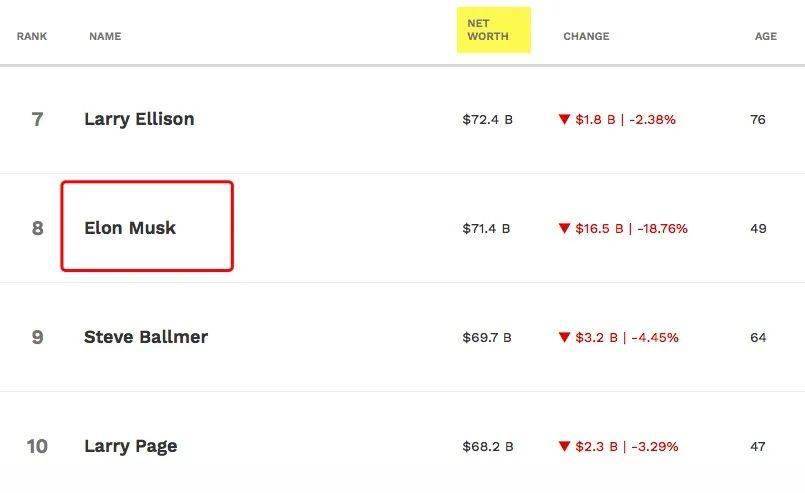Click the red down arrow beside $16.5 B
Screen dimensions: 805x493
pos(564,229)
